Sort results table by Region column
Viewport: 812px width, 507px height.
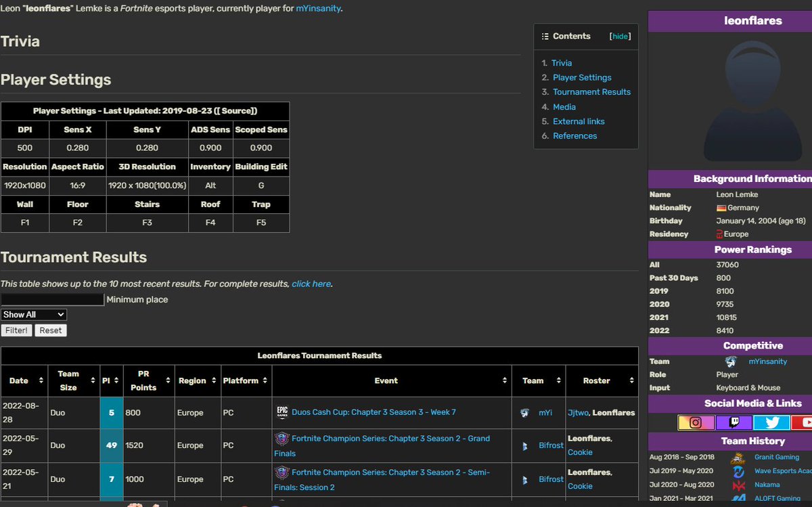[214, 381]
